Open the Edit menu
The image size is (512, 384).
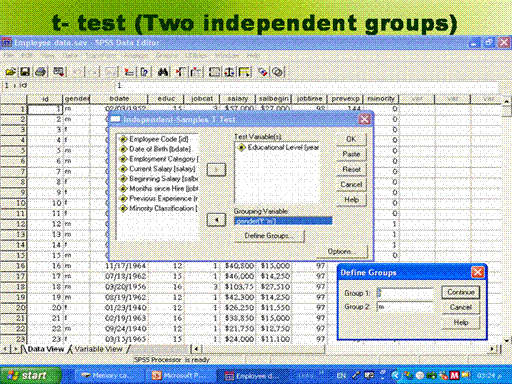tap(27, 55)
